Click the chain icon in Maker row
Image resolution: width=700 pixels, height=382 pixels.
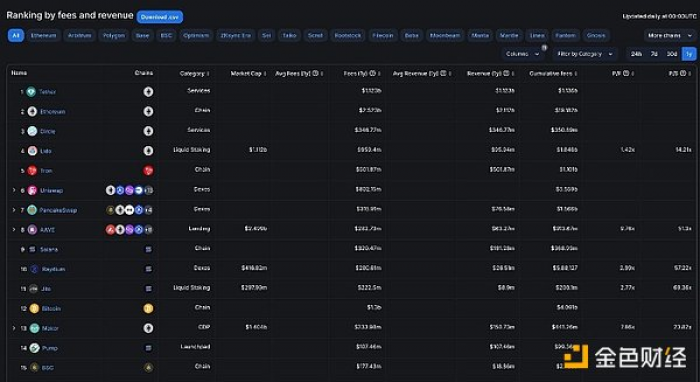point(148,328)
